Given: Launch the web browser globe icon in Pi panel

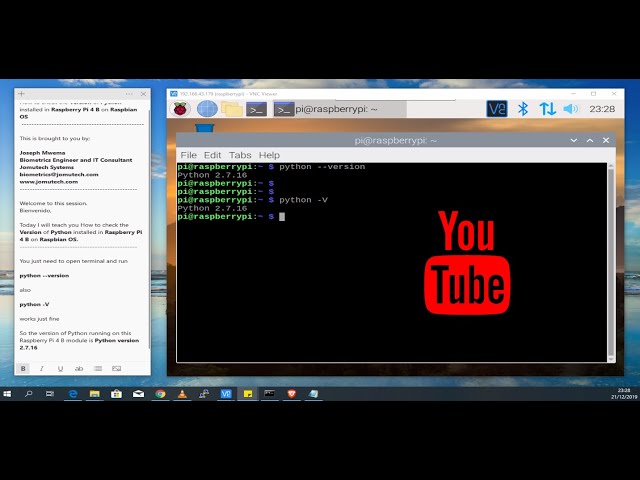Looking at the screenshot, I should 207,109.
